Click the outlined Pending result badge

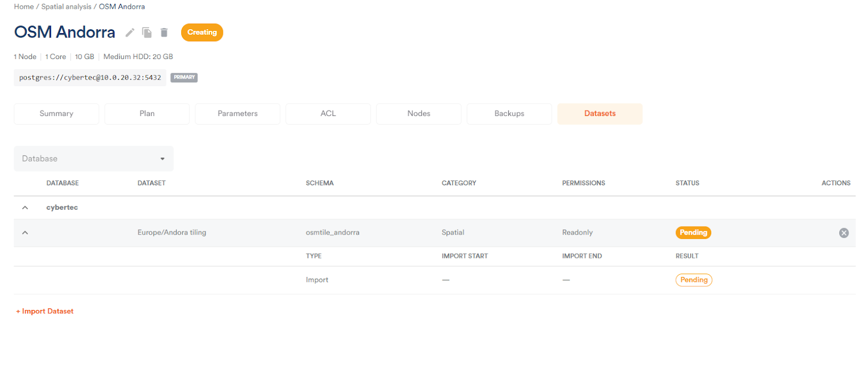tap(694, 280)
